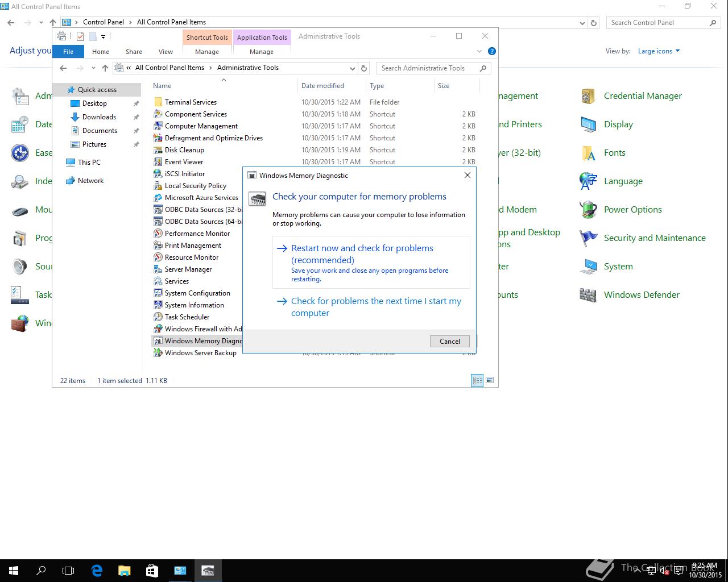Open Windows Server Backup icon

[158, 353]
